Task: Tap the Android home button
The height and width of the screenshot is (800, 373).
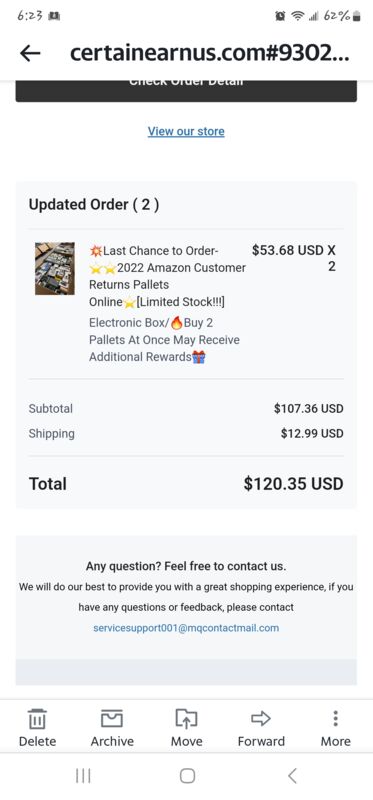Action: pos(187,776)
